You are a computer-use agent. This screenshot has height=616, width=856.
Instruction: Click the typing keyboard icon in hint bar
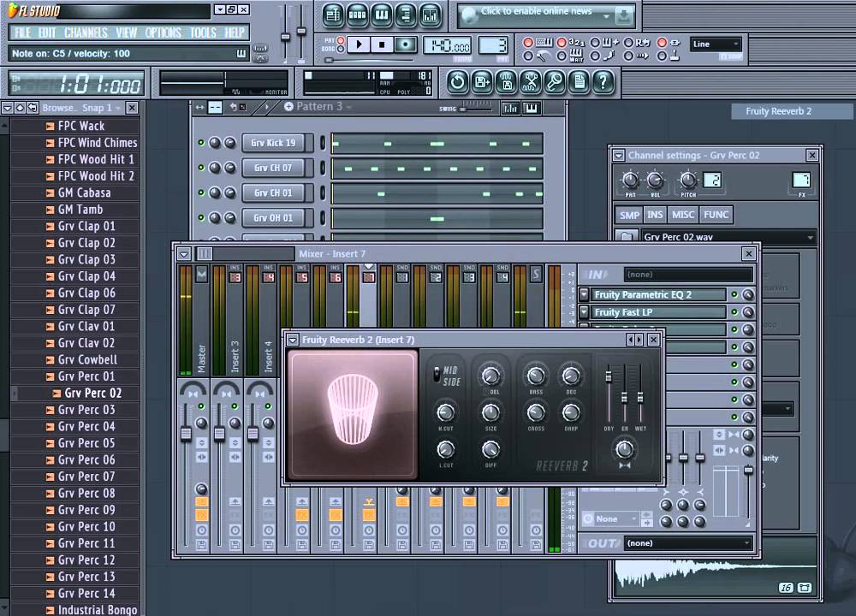pyautogui.click(x=241, y=53)
